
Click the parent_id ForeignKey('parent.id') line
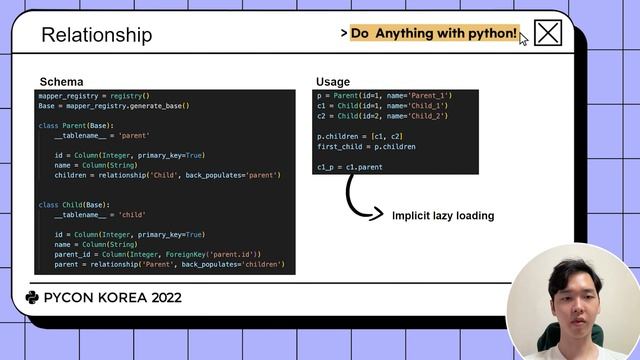point(158,254)
